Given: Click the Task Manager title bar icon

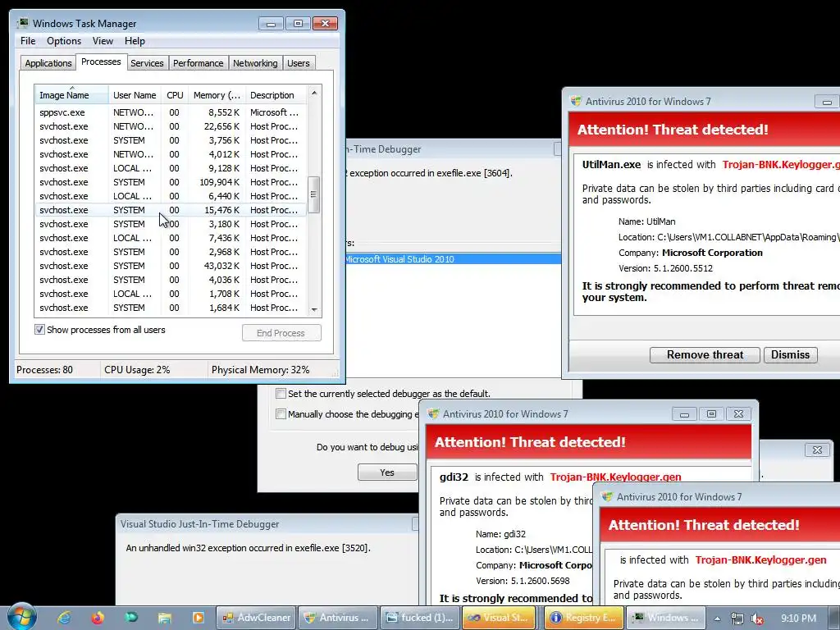Looking at the screenshot, I should [x=22, y=23].
